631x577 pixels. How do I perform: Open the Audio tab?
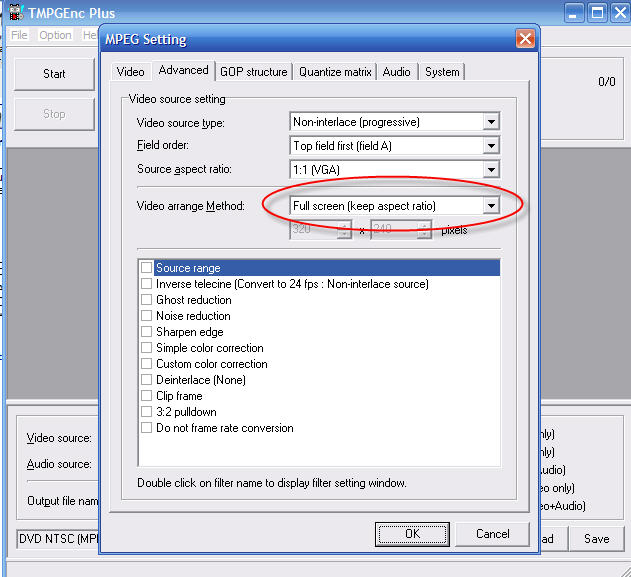tap(397, 72)
